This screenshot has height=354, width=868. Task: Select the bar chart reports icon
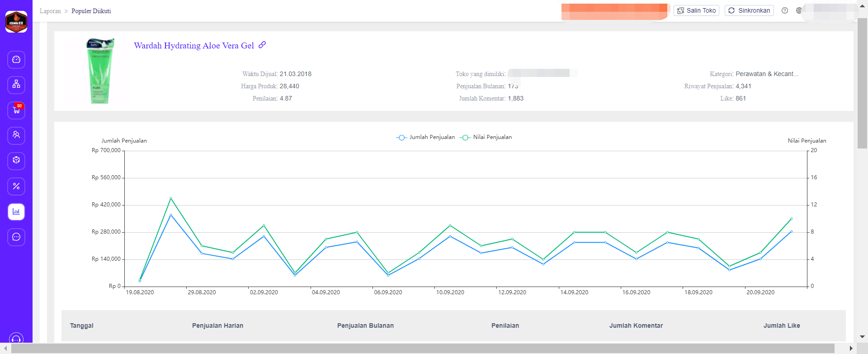[16, 211]
